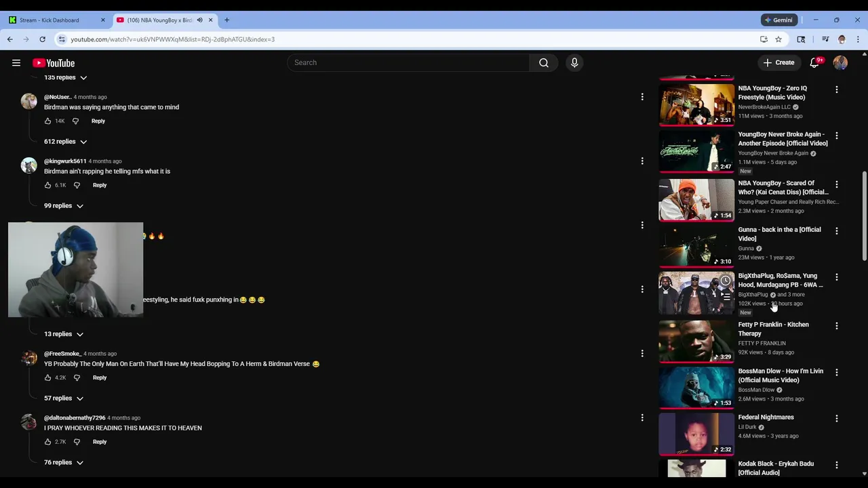868x488 pixels.
Task: Open Zero IQ Freestyle video thumbnail
Action: (696, 104)
